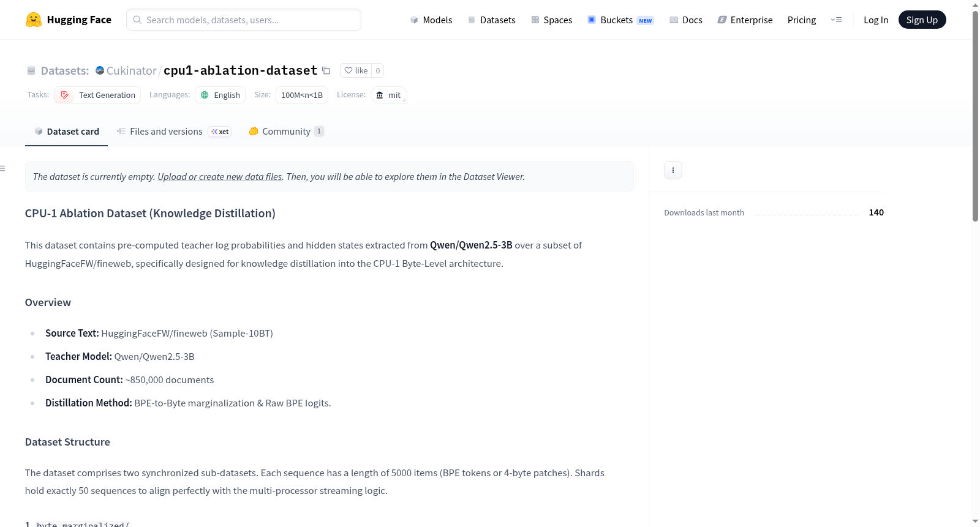Copy dataset name with the copy icon

pyautogui.click(x=326, y=71)
